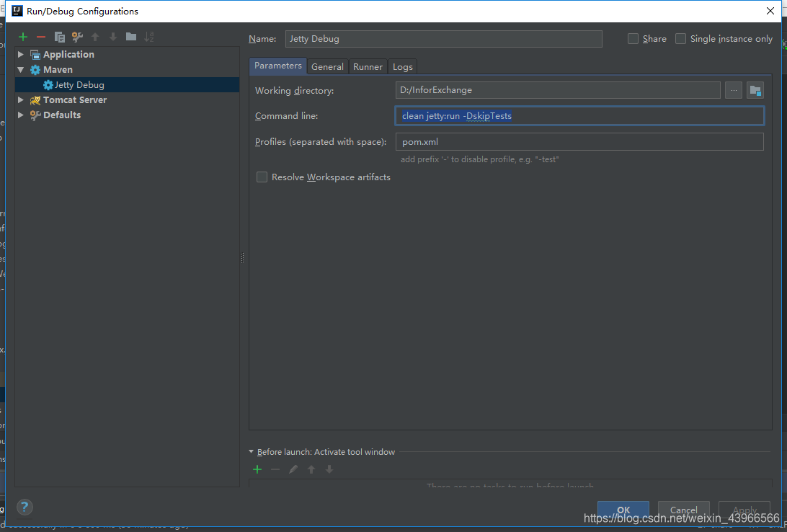Move before launch task down

tap(329, 469)
